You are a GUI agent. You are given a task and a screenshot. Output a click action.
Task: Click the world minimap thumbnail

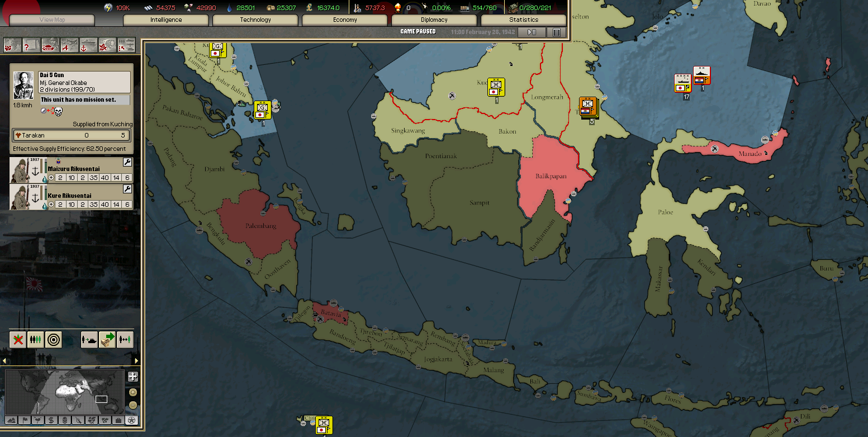point(64,392)
